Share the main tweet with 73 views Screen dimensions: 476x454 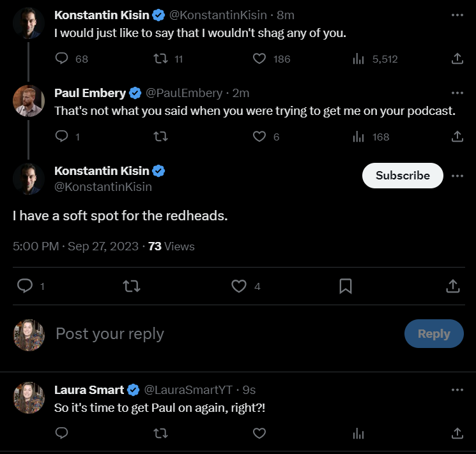(453, 286)
